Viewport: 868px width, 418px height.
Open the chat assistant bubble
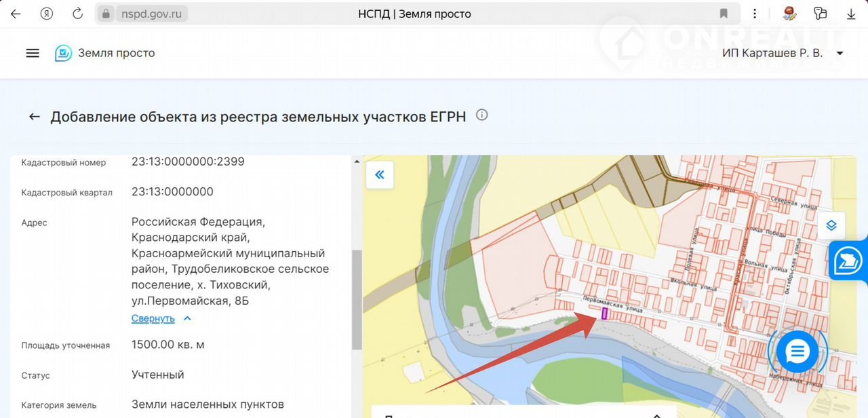[x=797, y=351]
